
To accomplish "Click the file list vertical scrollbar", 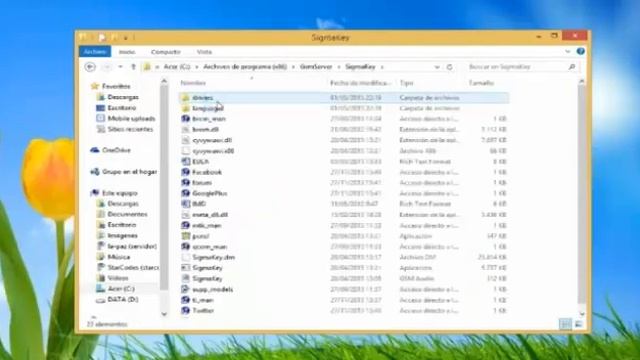I will [582, 194].
